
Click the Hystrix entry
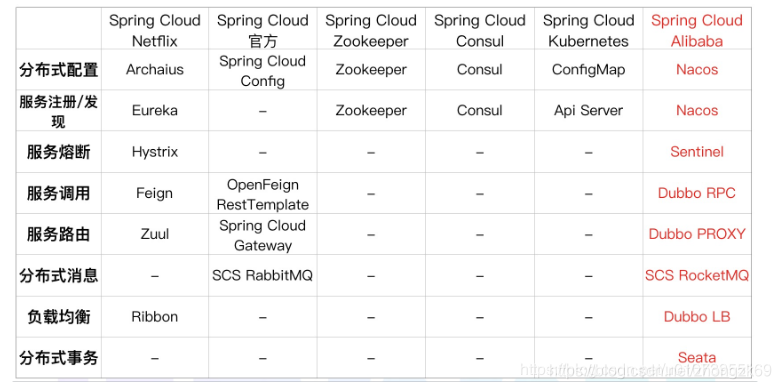tap(154, 151)
